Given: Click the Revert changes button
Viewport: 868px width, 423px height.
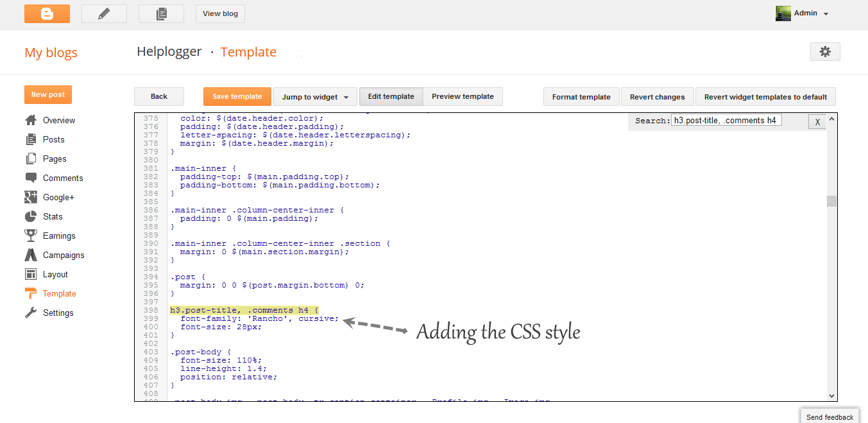Looking at the screenshot, I should [657, 97].
